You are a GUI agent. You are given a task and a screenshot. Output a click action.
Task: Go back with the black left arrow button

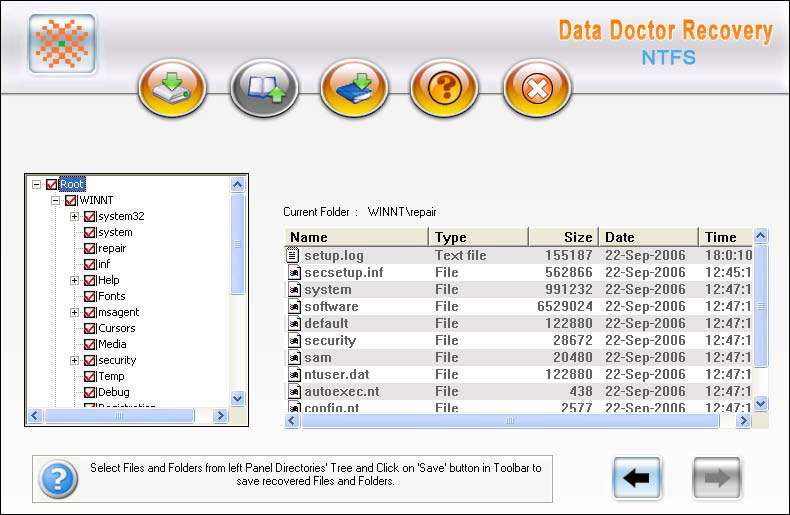[x=637, y=478]
